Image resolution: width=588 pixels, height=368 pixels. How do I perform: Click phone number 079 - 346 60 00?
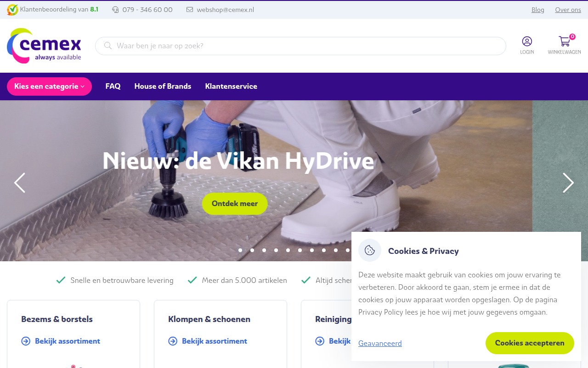[x=147, y=10]
